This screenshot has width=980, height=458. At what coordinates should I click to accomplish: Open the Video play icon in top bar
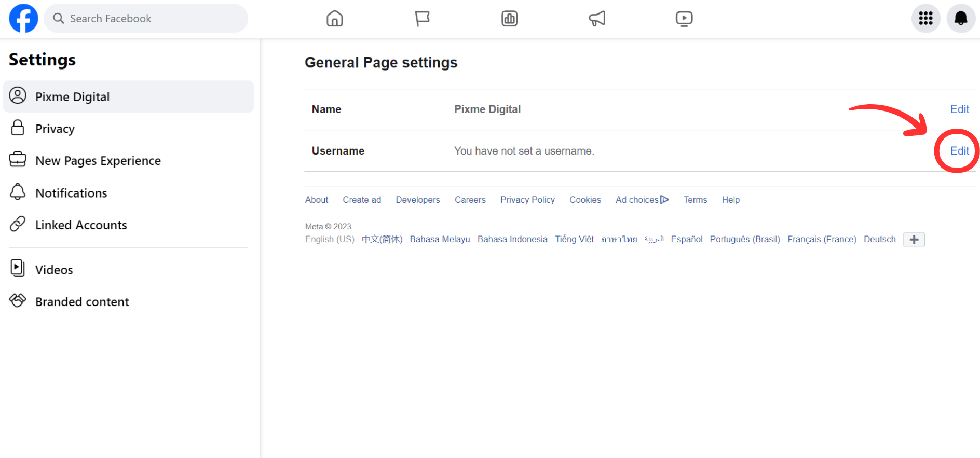click(x=684, y=19)
